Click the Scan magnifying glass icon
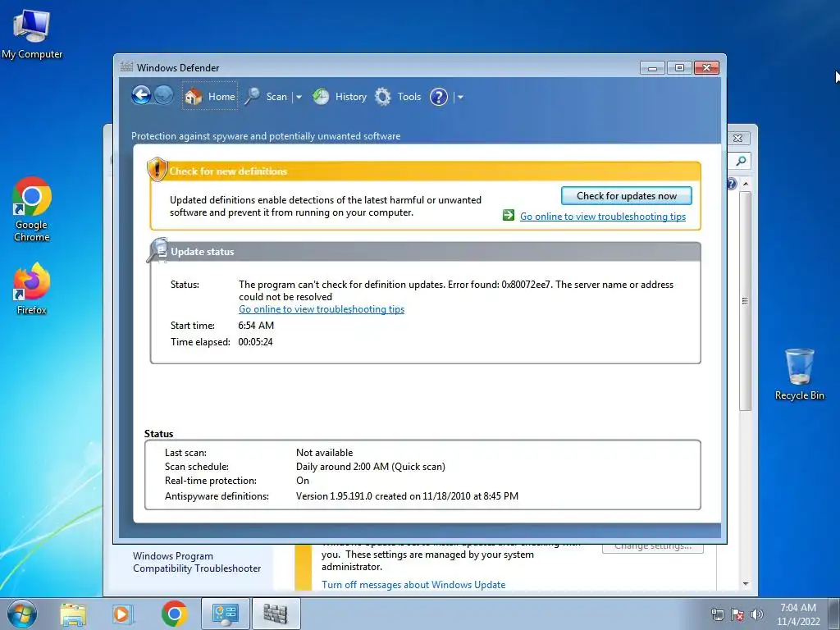840x630 pixels. point(253,97)
